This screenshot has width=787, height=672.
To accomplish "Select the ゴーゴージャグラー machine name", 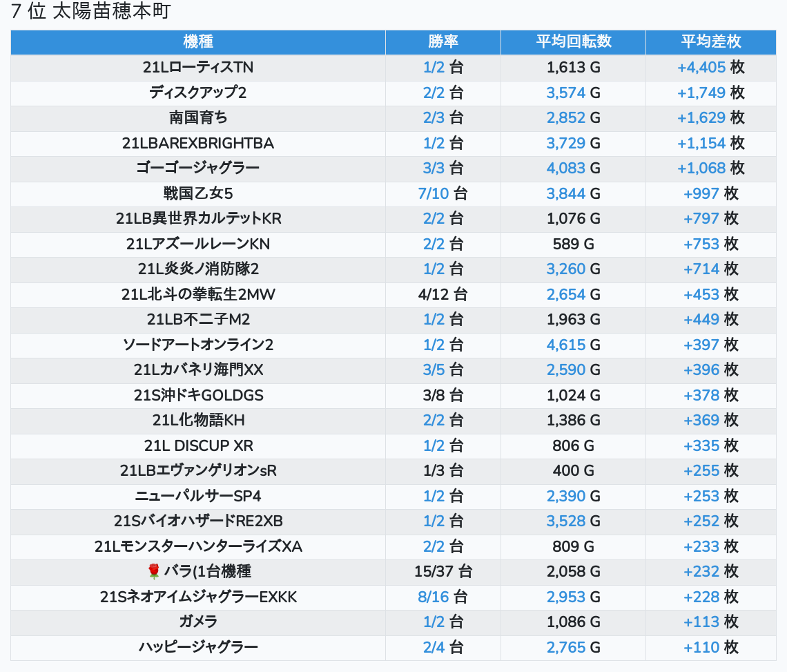I will [197, 169].
